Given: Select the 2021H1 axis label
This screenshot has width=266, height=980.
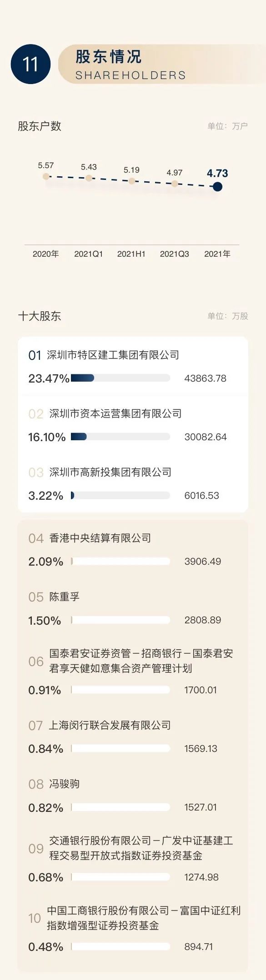Looking at the screenshot, I should pos(131,254).
